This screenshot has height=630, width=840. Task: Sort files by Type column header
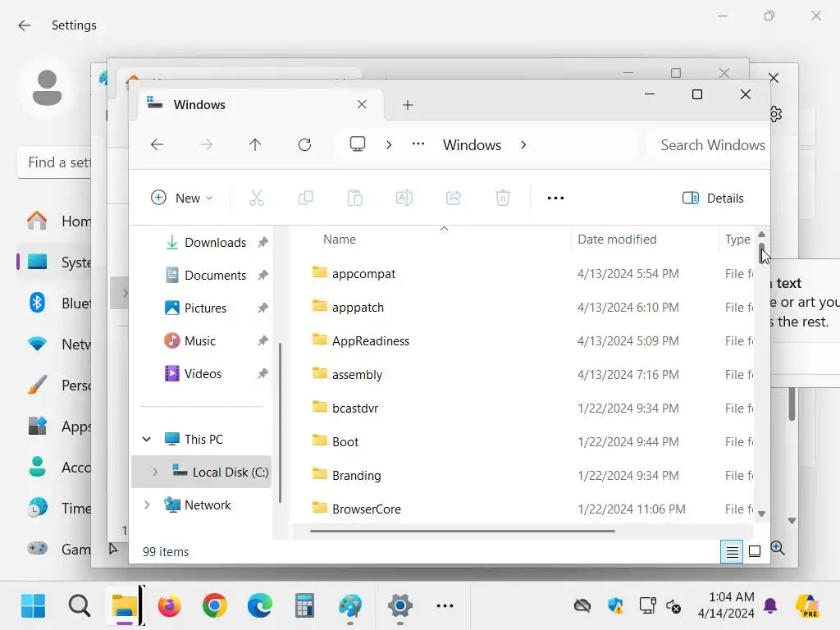coord(737,240)
